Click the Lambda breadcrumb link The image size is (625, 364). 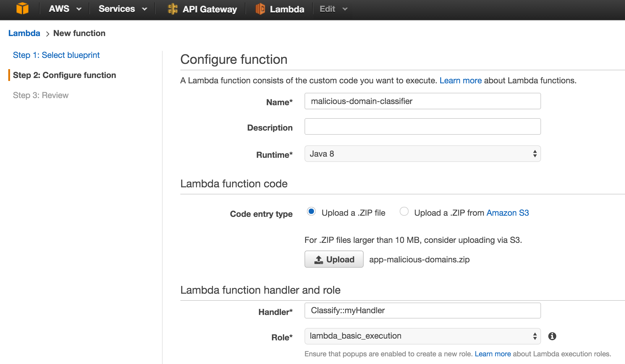point(24,33)
